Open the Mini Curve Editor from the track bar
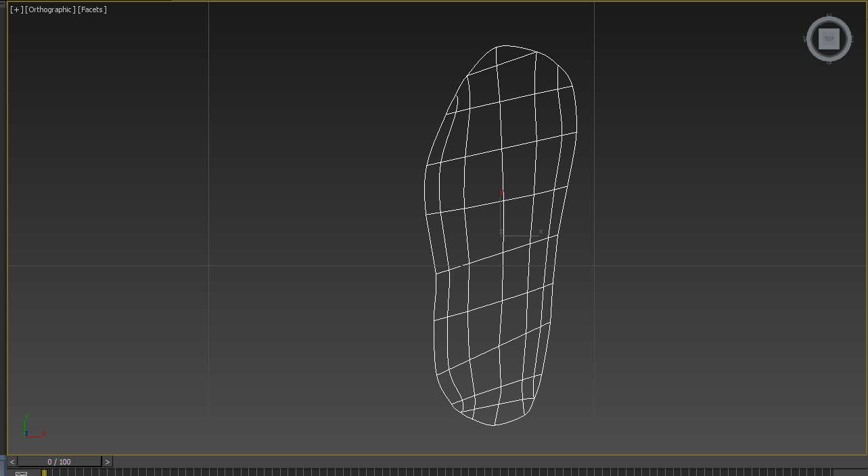Screen dimensions: 868x476 click(x=20, y=472)
